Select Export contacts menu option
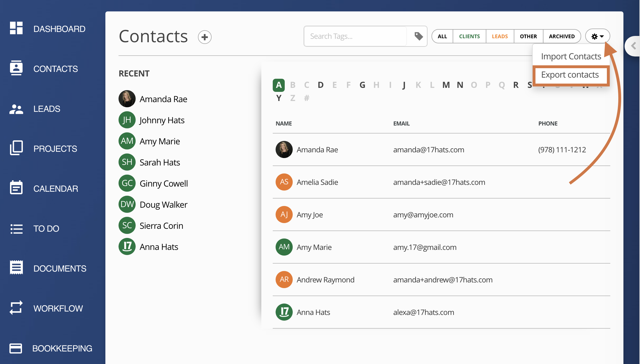 tap(570, 75)
